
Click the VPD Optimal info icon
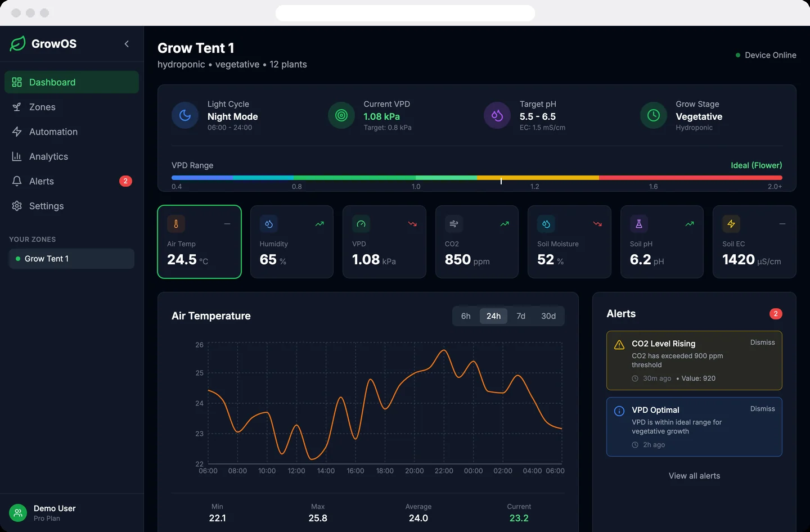pos(619,411)
